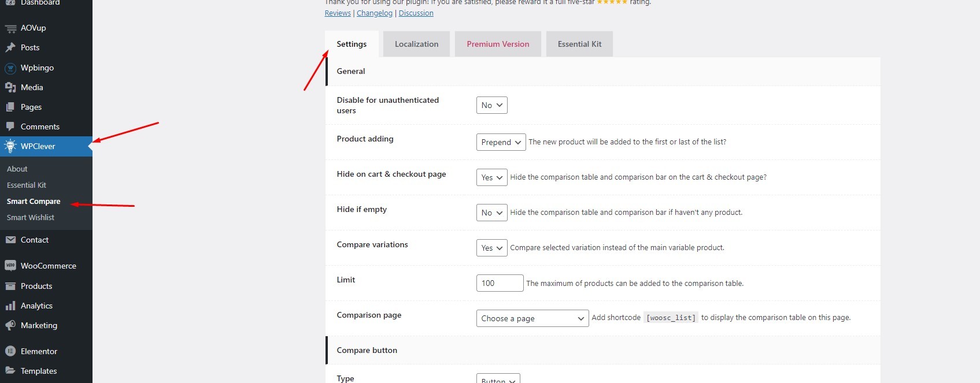Click the Elementor icon in sidebar
Viewport: 980px width, 383px height.
click(x=10, y=351)
